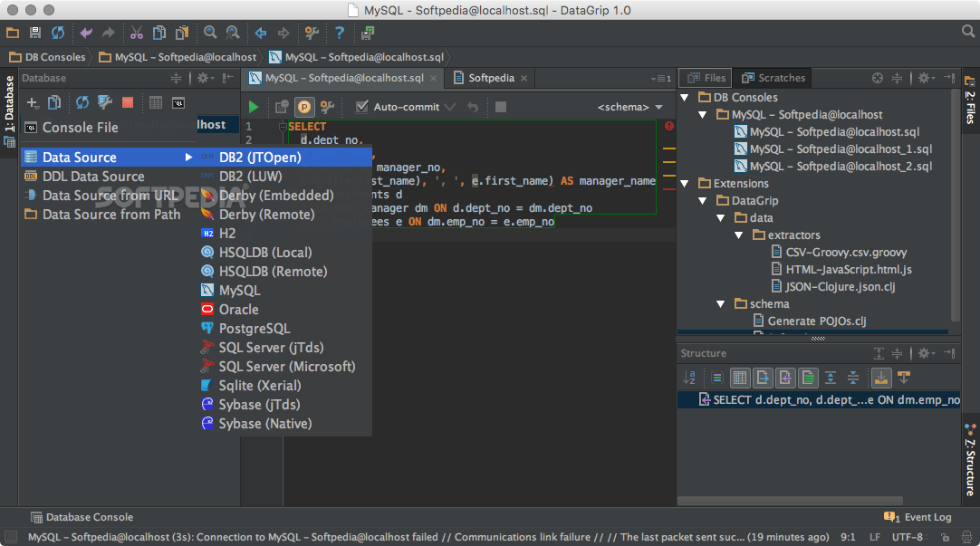Click the Open folder icon in main toolbar
This screenshot has width=980, height=546.
[13, 33]
